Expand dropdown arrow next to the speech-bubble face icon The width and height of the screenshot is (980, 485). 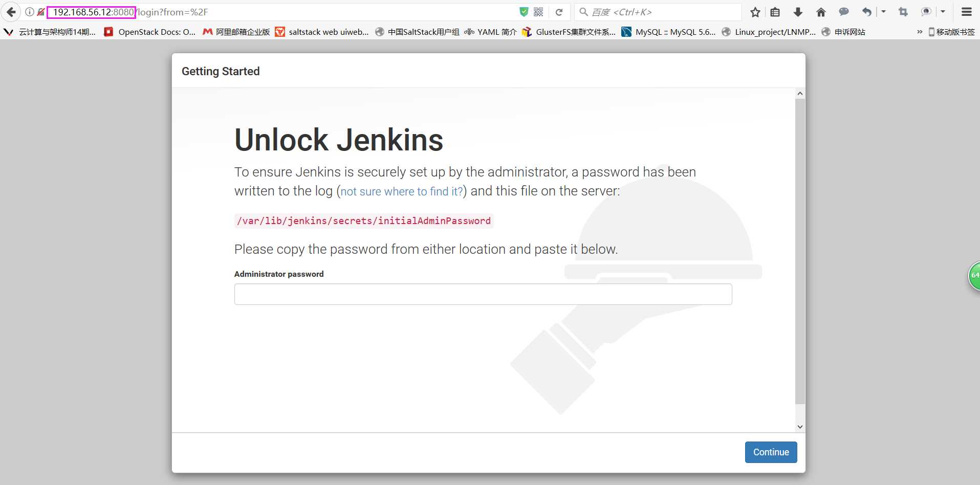[x=943, y=12]
